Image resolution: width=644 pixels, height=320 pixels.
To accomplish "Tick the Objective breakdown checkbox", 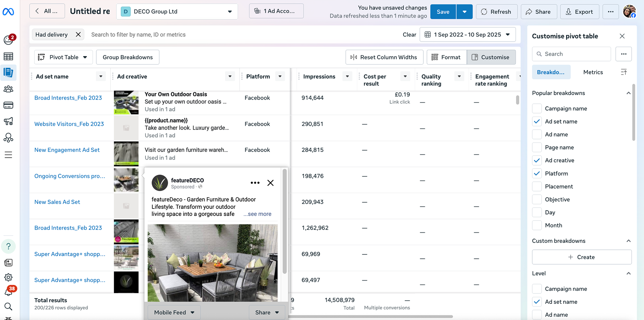I will (x=537, y=199).
